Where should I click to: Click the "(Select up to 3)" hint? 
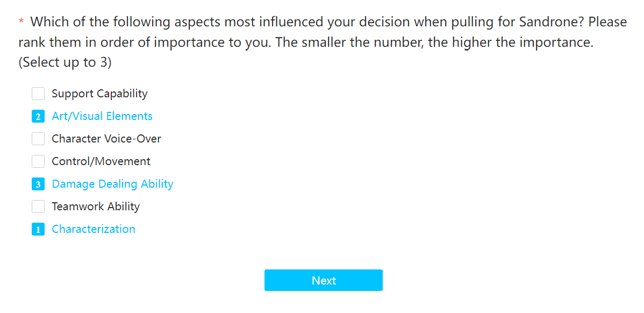tap(65, 63)
